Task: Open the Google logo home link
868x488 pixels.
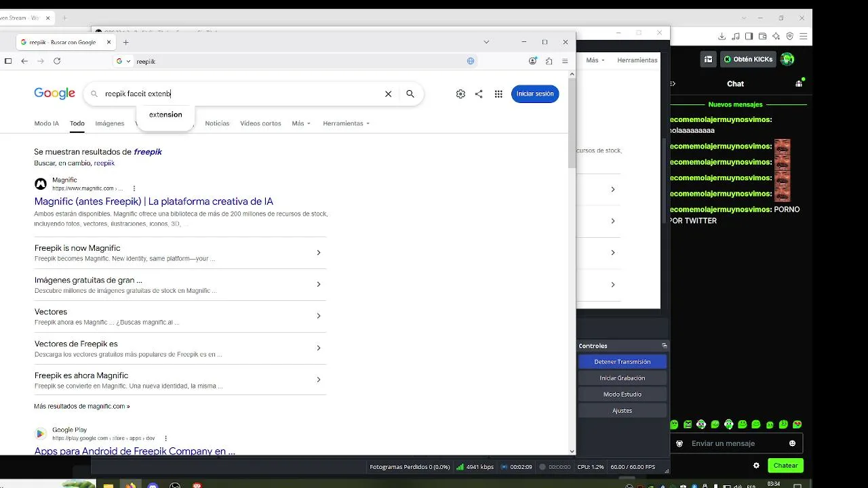Action: point(54,94)
